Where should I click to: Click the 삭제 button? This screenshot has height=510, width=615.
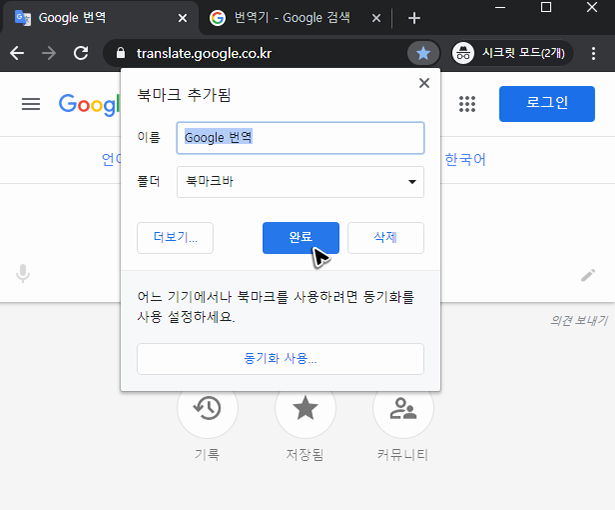(x=386, y=238)
